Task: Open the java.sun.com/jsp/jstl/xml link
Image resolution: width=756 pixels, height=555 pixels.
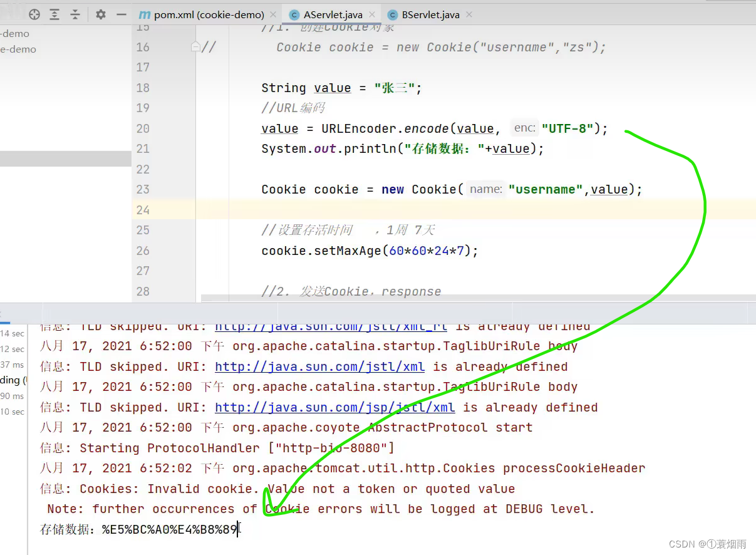Action: pos(334,407)
